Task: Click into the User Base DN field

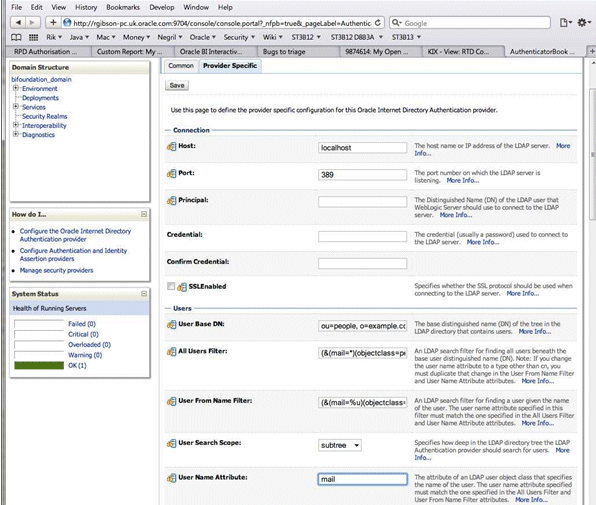Action: click(362, 326)
